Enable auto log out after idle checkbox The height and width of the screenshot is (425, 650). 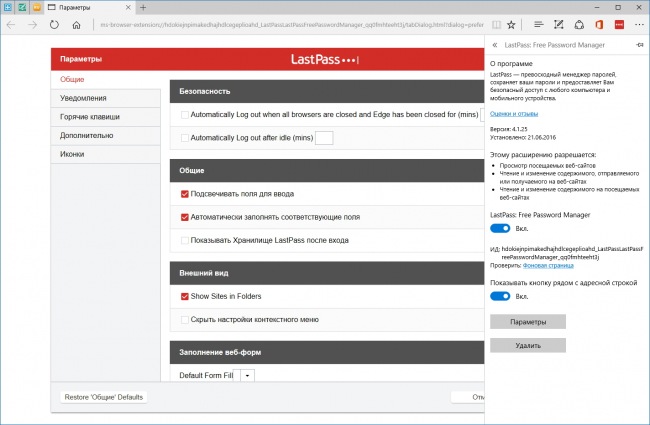[x=185, y=138]
